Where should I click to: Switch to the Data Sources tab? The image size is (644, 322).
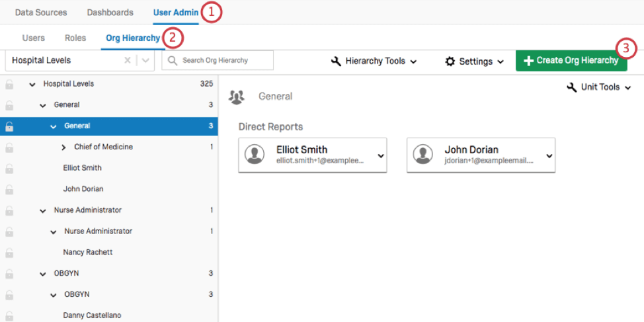coord(41,13)
